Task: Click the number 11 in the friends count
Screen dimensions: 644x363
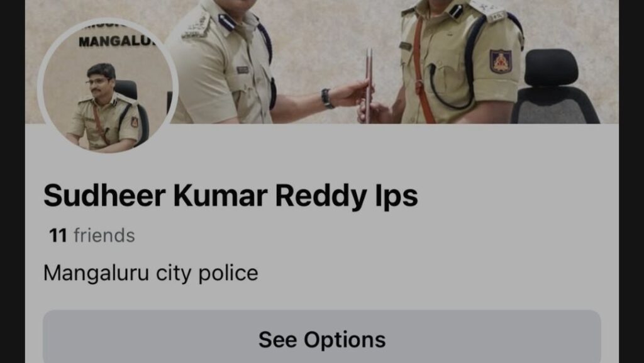Action: pyautogui.click(x=58, y=236)
